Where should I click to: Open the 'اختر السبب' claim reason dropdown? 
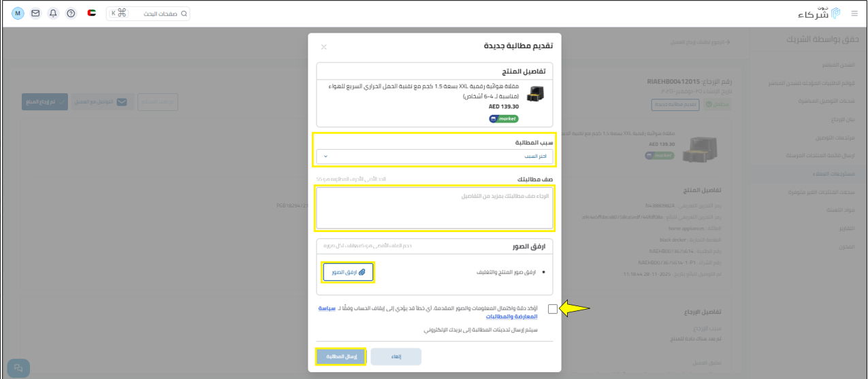pos(434,156)
